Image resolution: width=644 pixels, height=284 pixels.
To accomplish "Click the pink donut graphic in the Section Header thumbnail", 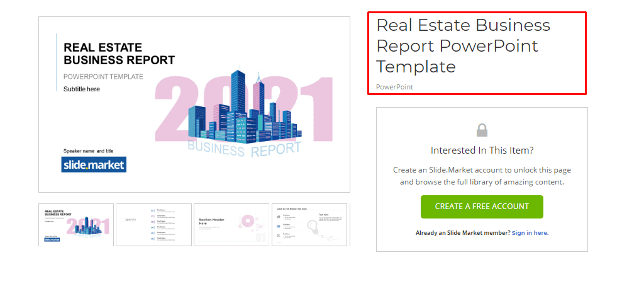I will [x=247, y=221].
